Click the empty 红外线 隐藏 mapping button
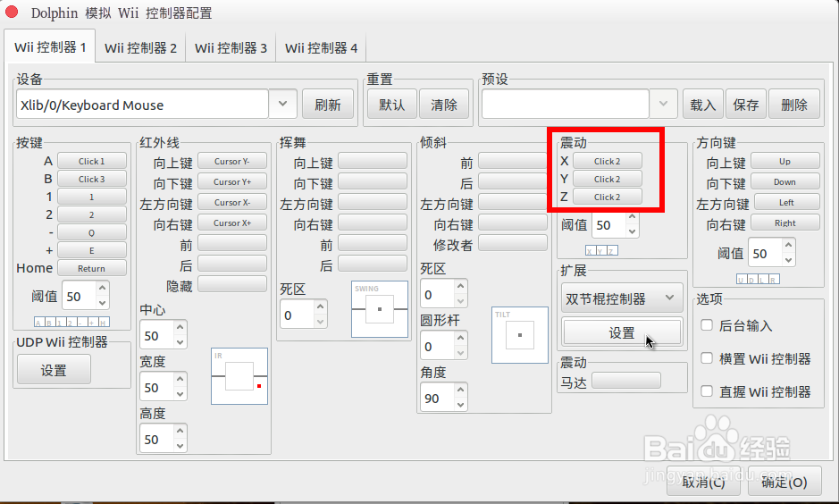Viewport: 839px width, 504px height. pos(232,284)
